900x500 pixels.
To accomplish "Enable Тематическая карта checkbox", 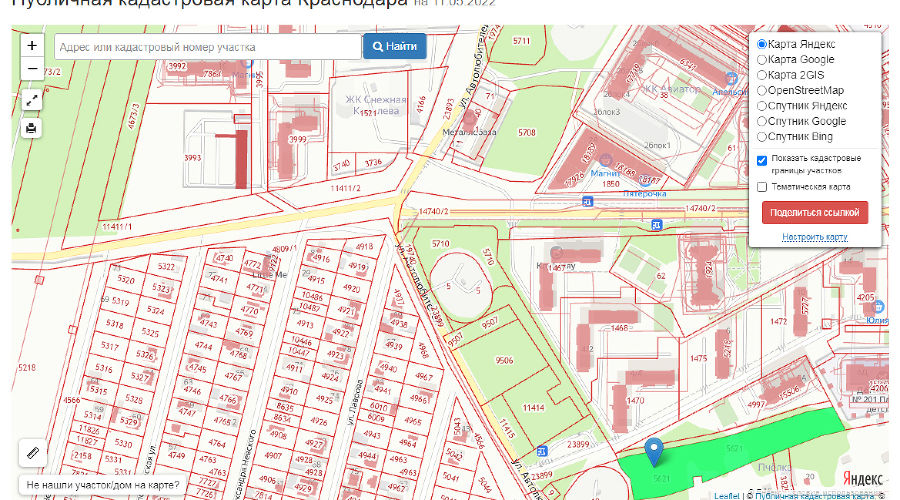I will (762, 187).
